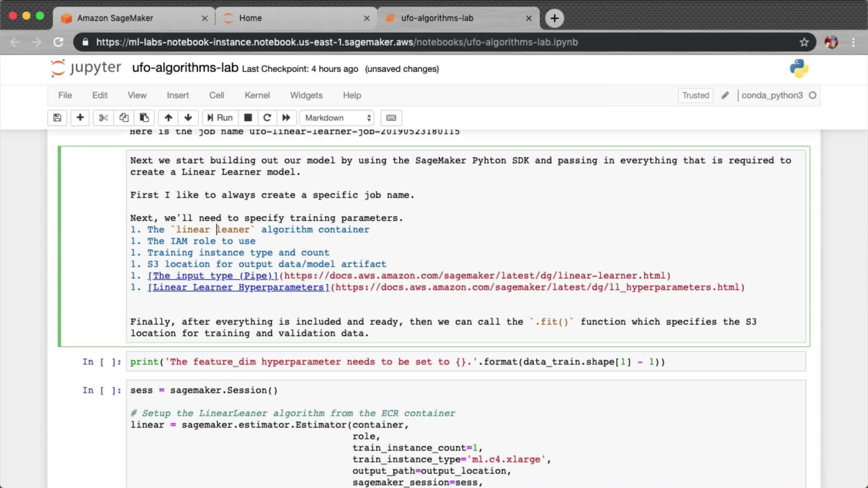Paste cells below icon
This screenshot has width=868, height=488.
pos(144,118)
